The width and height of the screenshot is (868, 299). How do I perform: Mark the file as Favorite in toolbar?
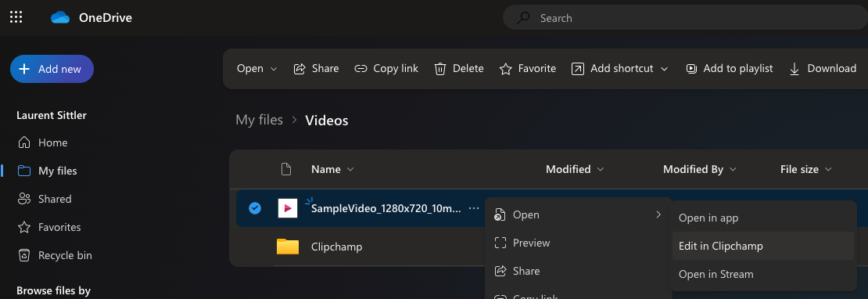point(528,68)
